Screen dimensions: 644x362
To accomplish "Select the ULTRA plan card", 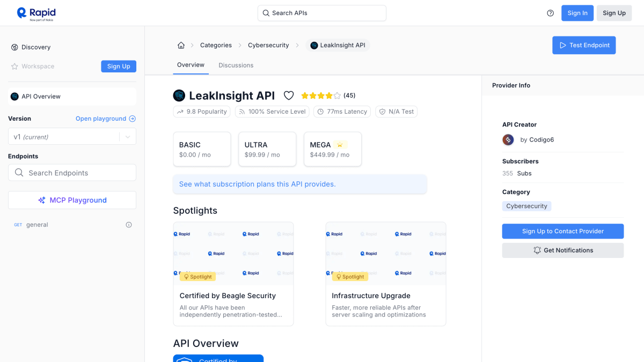I will click(x=267, y=149).
